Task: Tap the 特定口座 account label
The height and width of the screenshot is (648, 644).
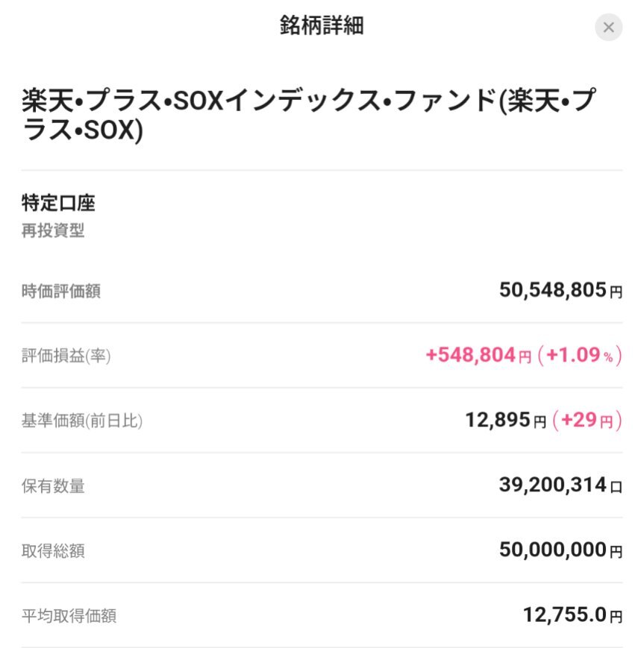Action: [x=58, y=203]
